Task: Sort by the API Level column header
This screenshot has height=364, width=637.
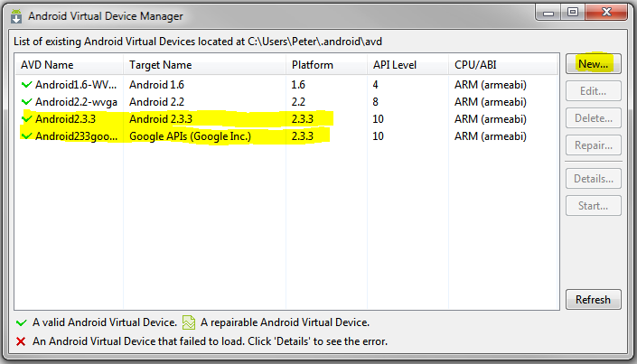Action: tap(407, 65)
